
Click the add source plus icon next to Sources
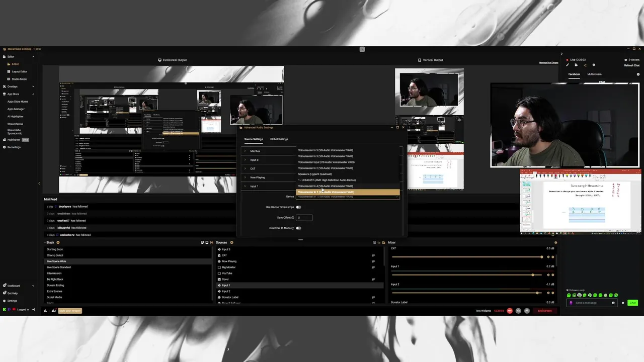coord(231,242)
